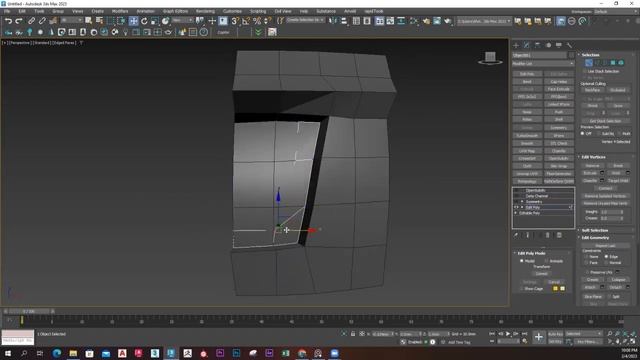Screen dimensions: 640x360
Task: Open Microsoft Edge from the taskbar
Action: click(x=57, y=353)
